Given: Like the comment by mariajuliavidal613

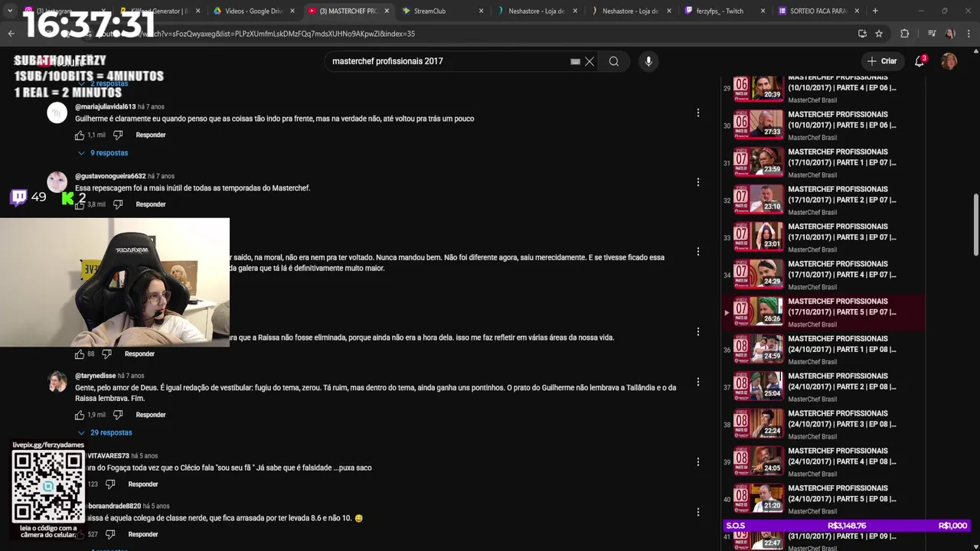Looking at the screenshot, I should coord(80,135).
